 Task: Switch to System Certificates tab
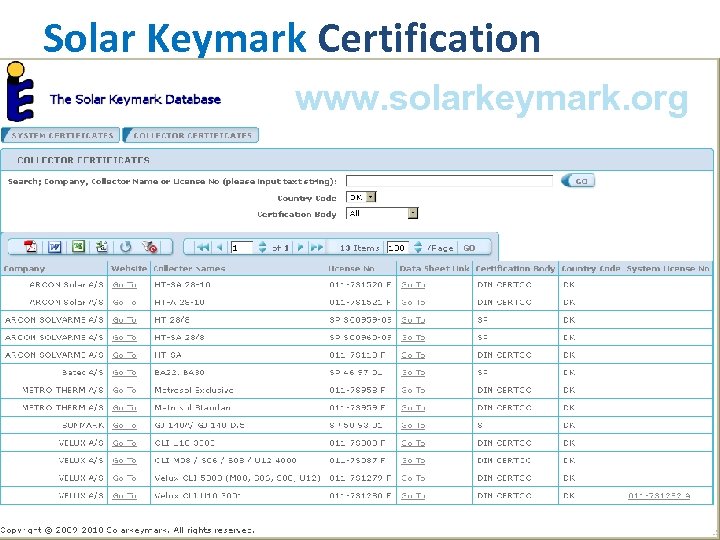coord(62,135)
